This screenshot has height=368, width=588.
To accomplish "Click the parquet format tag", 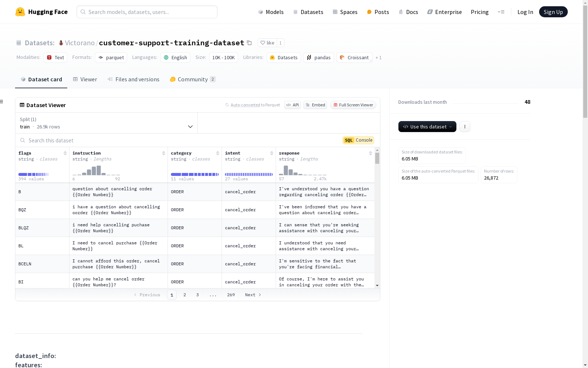I will pyautogui.click(x=111, y=57).
